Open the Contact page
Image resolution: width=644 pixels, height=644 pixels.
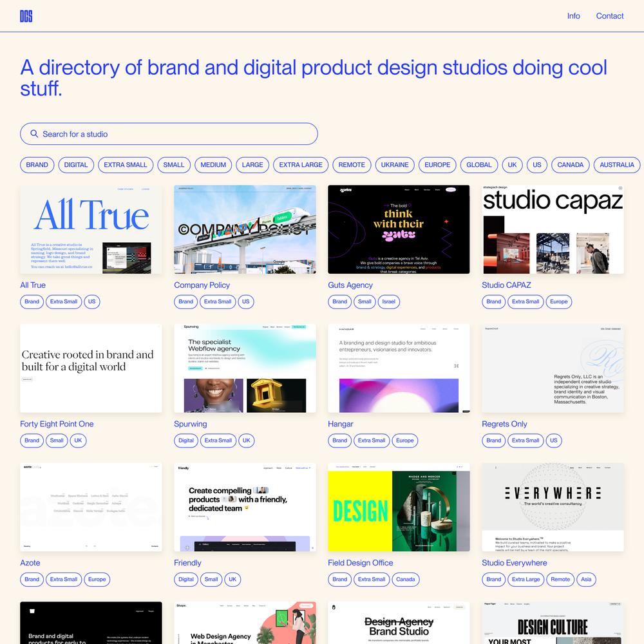coord(609,16)
